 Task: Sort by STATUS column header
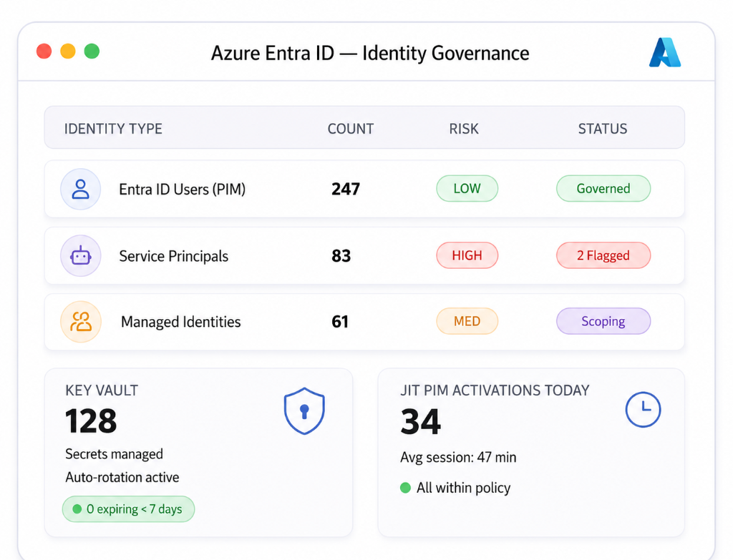pos(603,129)
